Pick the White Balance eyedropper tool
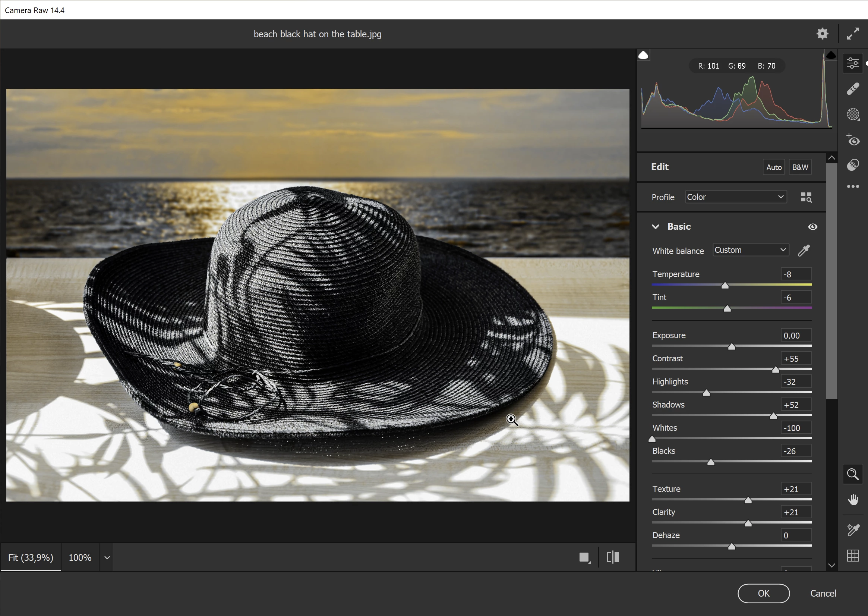This screenshot has width=868, height=616. (x=804, y=250)
